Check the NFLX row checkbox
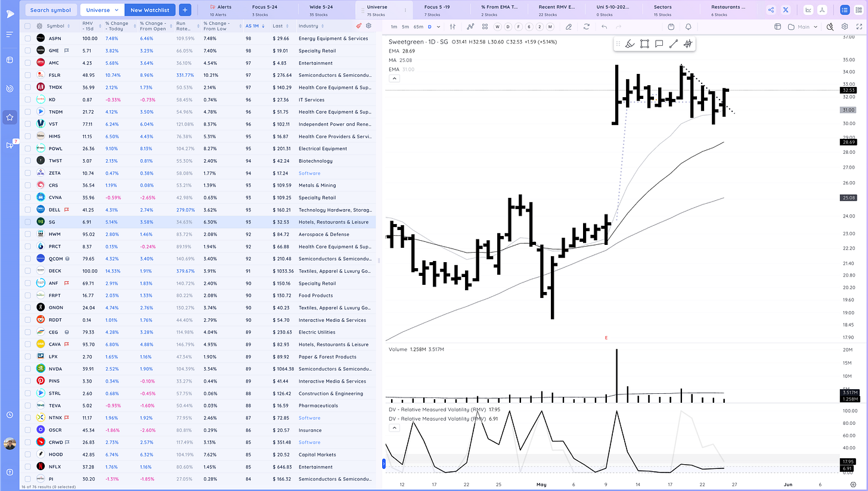Viewport: 868px width, 491px height. tap(27, 467)
